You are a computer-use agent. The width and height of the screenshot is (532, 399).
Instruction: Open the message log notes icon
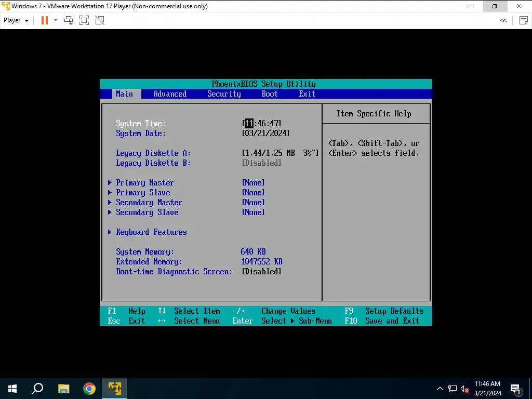524,20
